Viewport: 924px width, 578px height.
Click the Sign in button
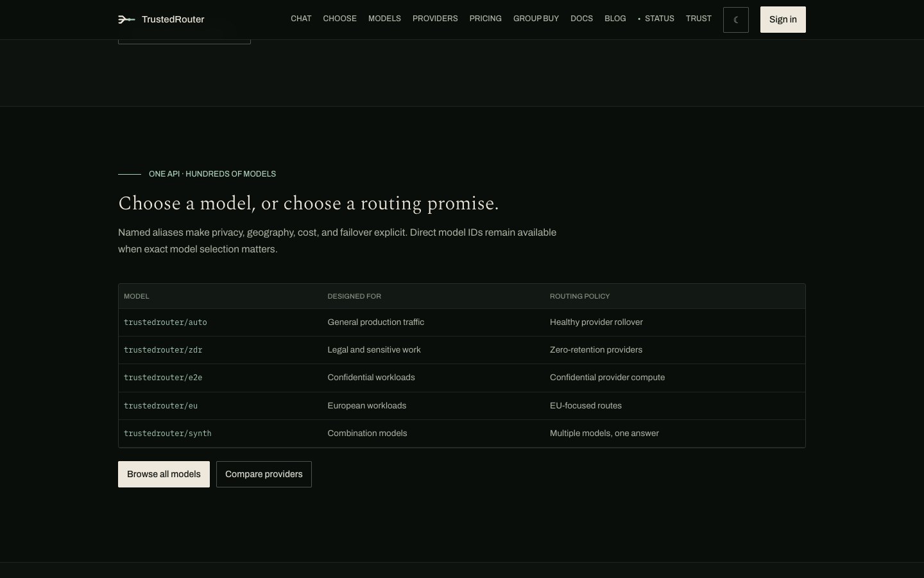(x=783, y=20)
